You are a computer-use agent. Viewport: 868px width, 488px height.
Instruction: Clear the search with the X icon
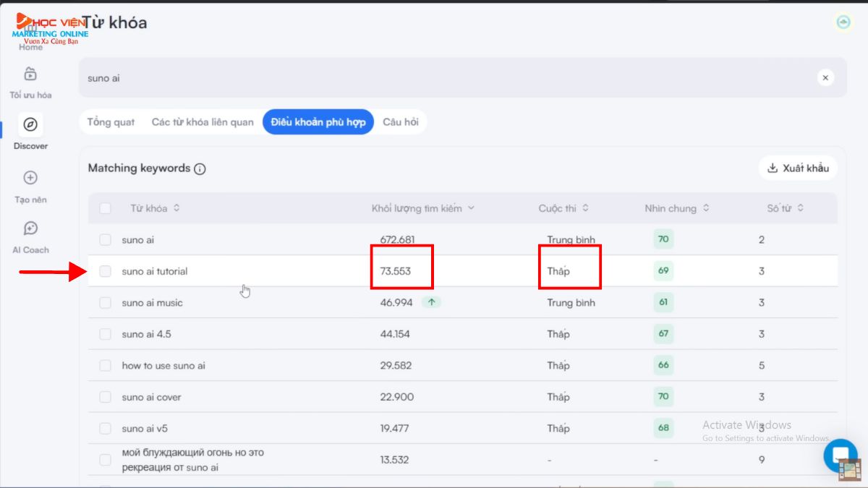825,77
